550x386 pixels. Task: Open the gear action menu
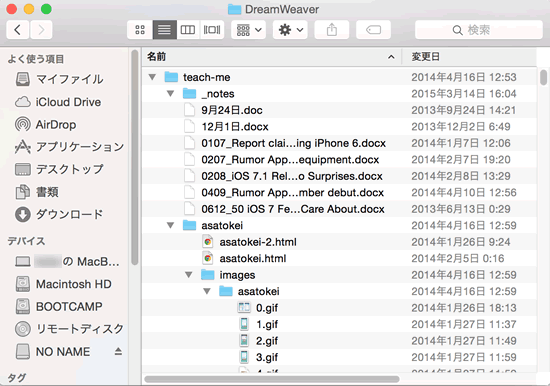tap(290, 30)
